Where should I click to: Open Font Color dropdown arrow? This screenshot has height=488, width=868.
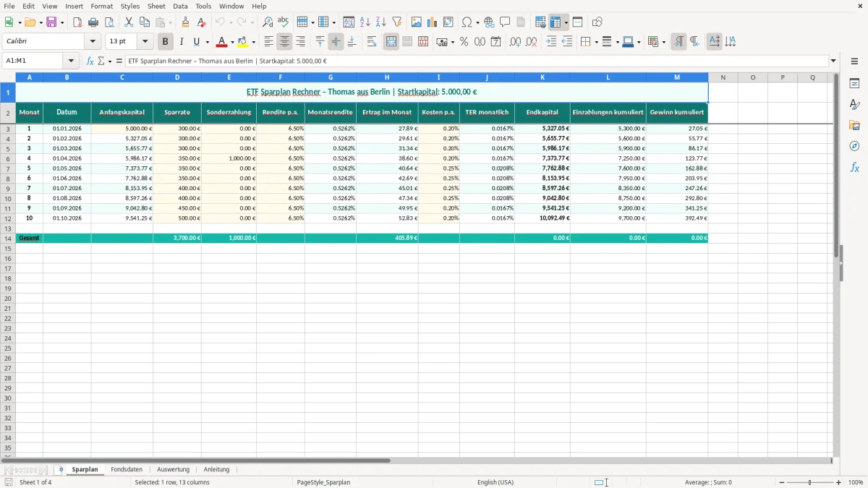tap(232, 42)
